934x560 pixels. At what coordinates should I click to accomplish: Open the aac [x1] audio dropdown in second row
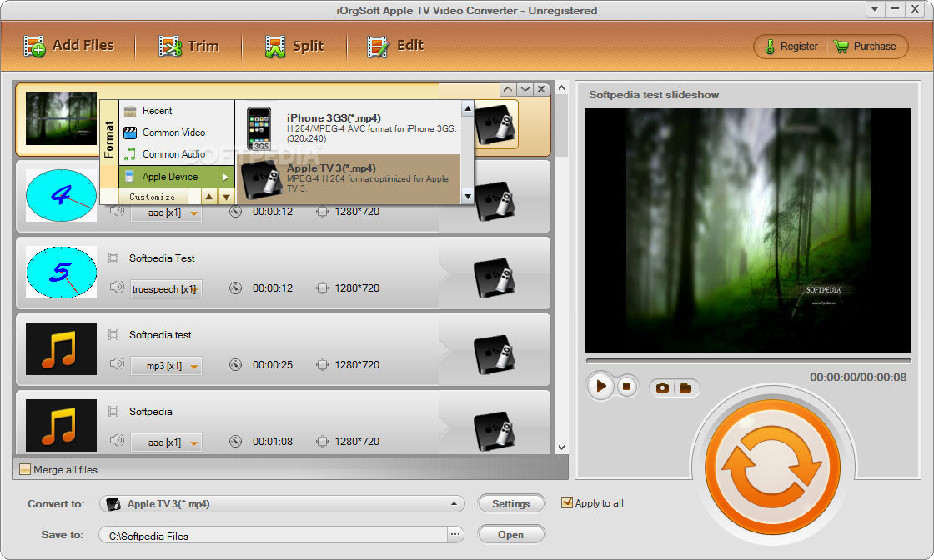[x=166, y=212]
